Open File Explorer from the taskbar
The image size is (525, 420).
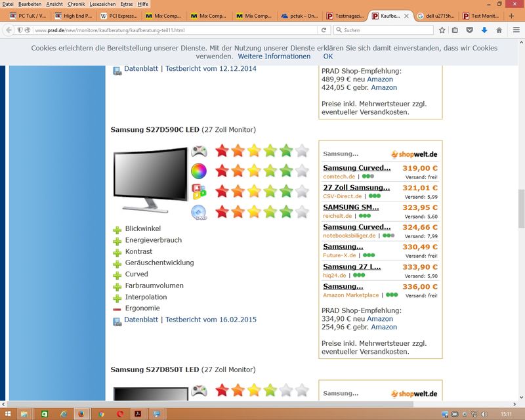tap(24, 414)
